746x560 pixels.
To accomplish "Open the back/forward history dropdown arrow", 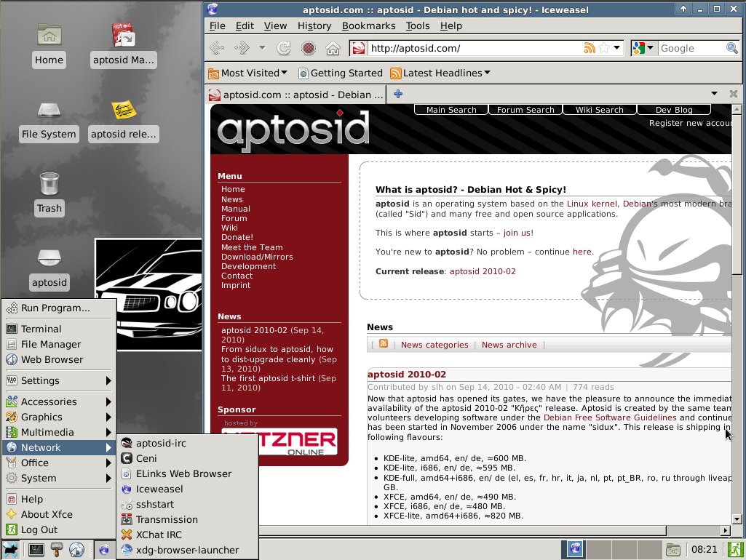I will [x=262, y=48].
